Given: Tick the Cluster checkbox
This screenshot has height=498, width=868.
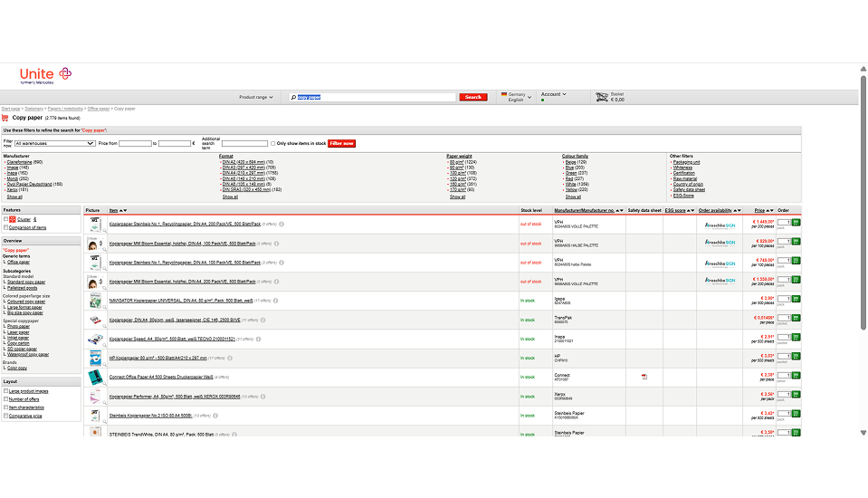Looking at the screenshot, I should [x=6, y=219].
